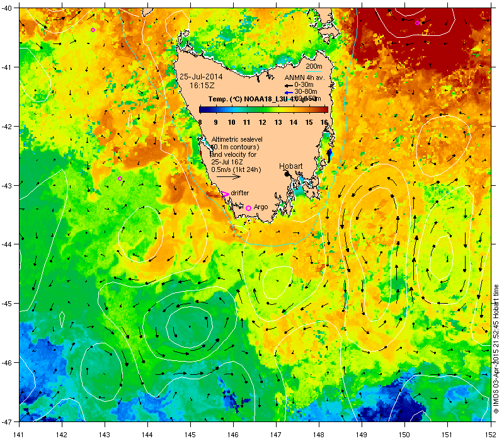Image resolution: width=504 pixels, height=441 pixels.
Task: Click longitude axis label '144'
Action: coord(147,435)
